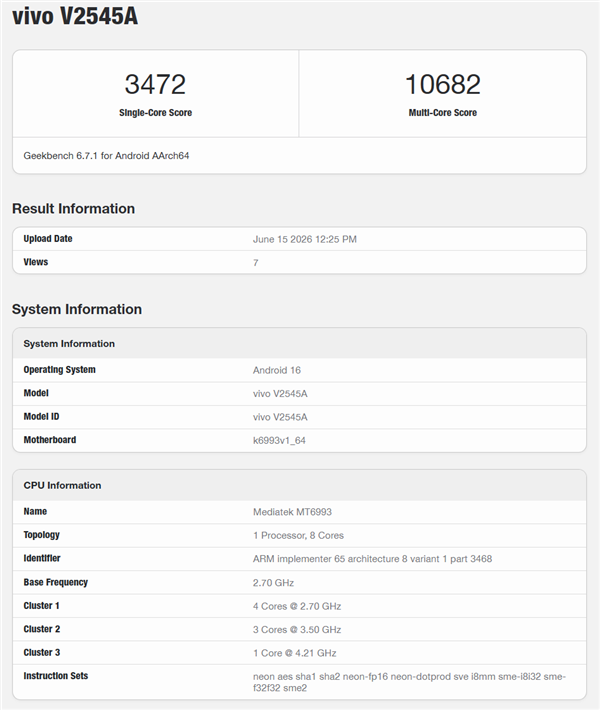Click the Name label in CPU Information
The image size is (600, 710).
(35, 511)
